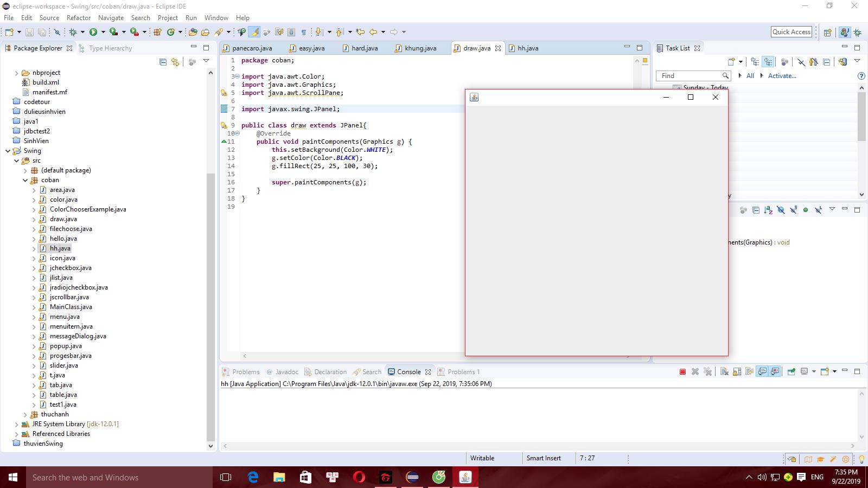The width and height of the screenshot is (868, 488).
Task: Click the Quick Access search field
Action: (791, 32)
